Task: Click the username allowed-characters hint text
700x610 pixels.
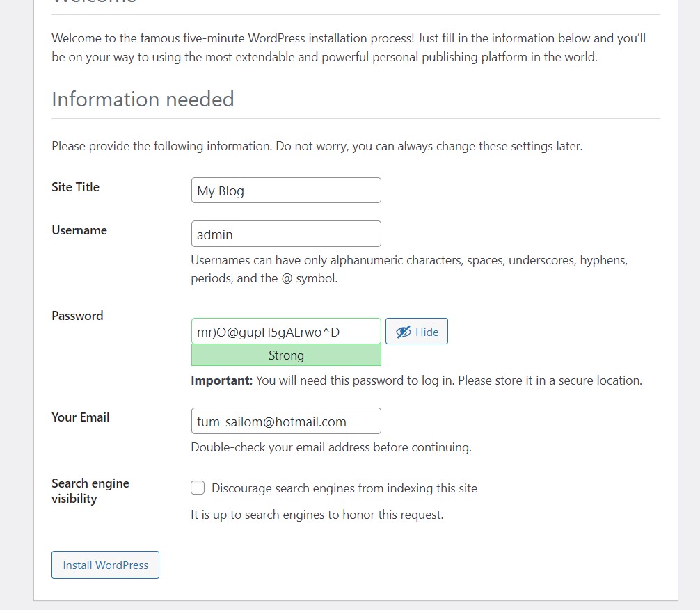Action: (x=409, y=269)
